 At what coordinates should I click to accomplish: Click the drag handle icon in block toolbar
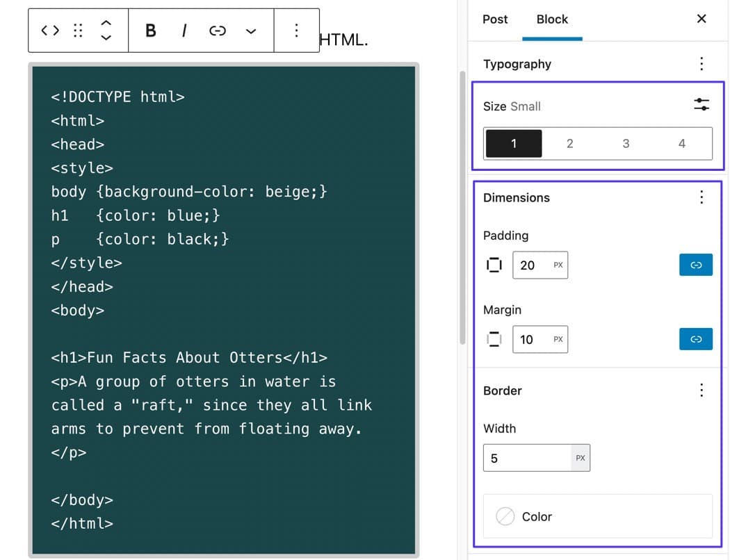click(x=78, y=31)
